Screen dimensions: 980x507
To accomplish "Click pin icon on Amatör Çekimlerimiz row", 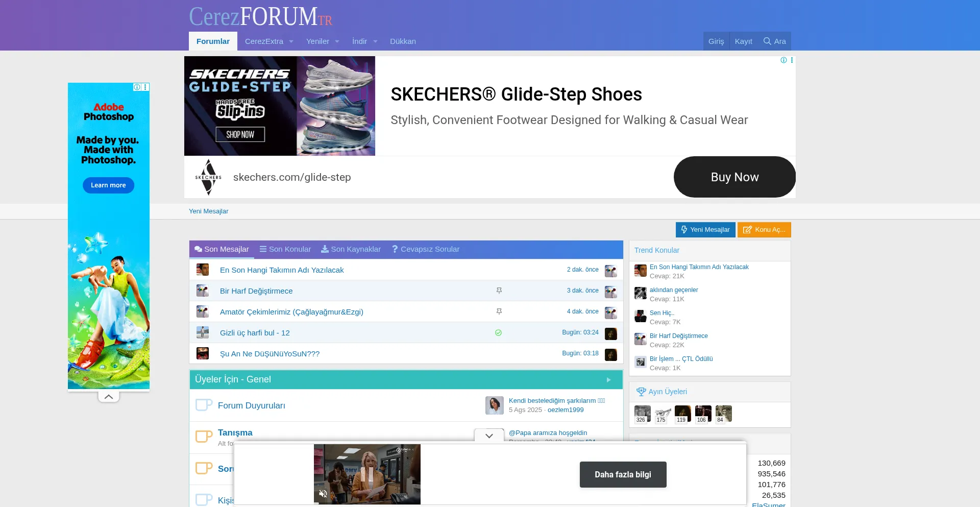I will [499, 311].
